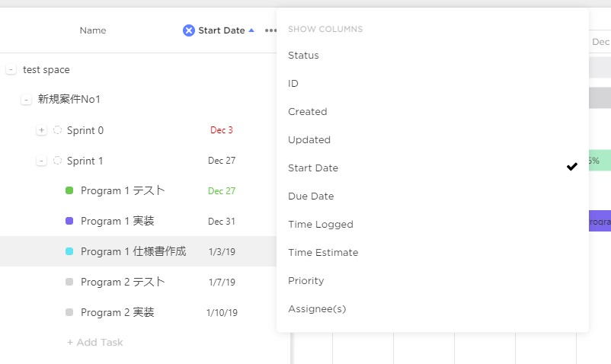Click purple status square of Program 1 実装
The width and height of the screenshot is (611, 364).
point(69,221)
